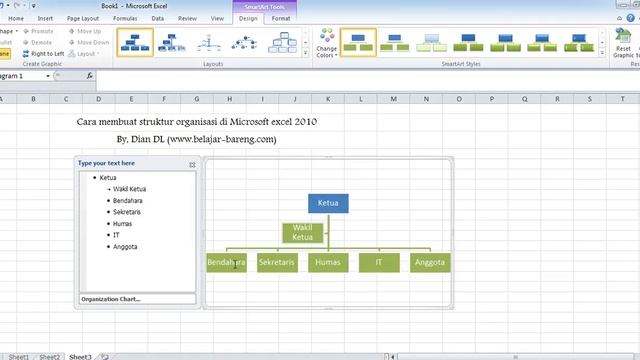Select Humas in text pane
The image size is (640, 360).
(122, 224)
